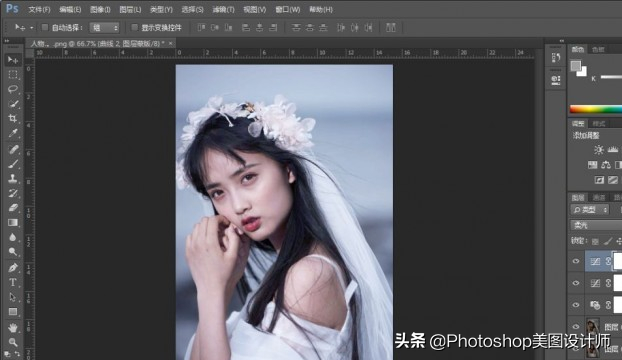Select the Clone Stamp tool
The image size is (622, 360).
point(13,178)
